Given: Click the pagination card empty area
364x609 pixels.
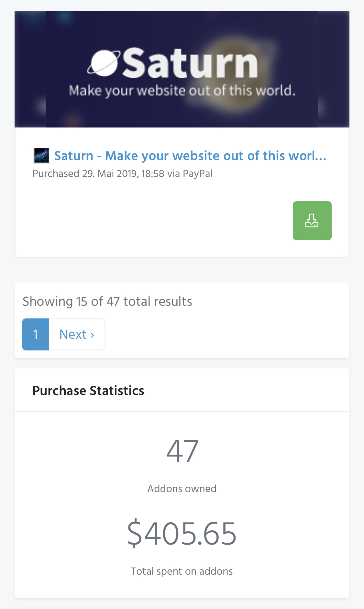Looking at the screenshot, I should (226, 333).
